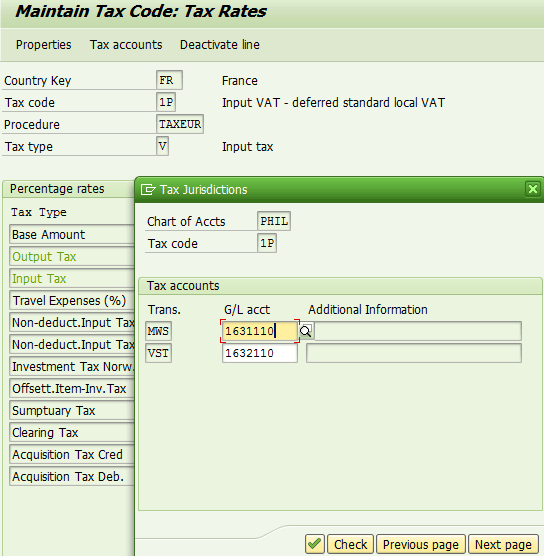Close the Tax Jurisdictions dialog

pos(532,189)
